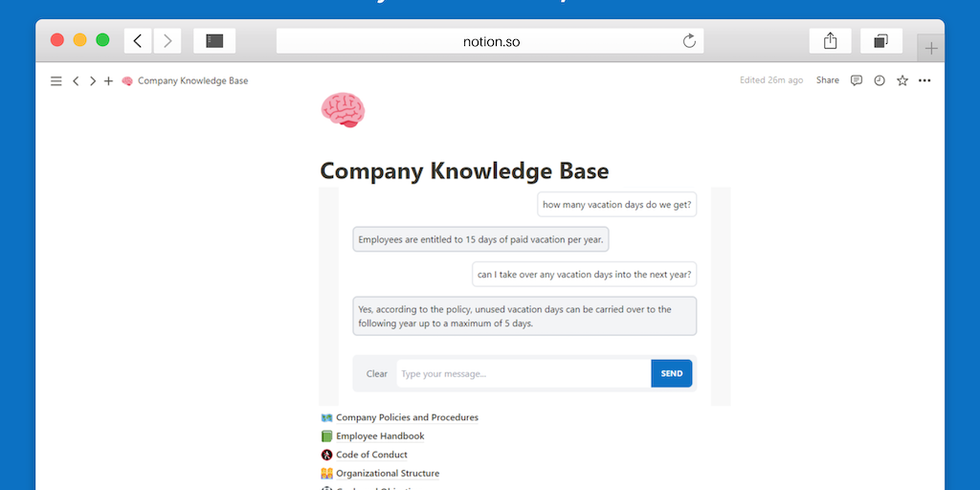
Task: Open Company Knowledge Base breadcrumb
Action: tap(193, 80)
